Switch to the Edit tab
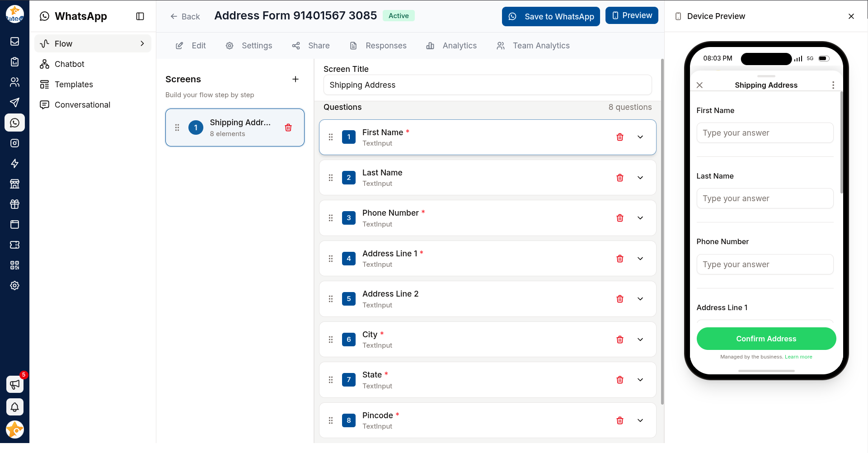 coord(191,46)
